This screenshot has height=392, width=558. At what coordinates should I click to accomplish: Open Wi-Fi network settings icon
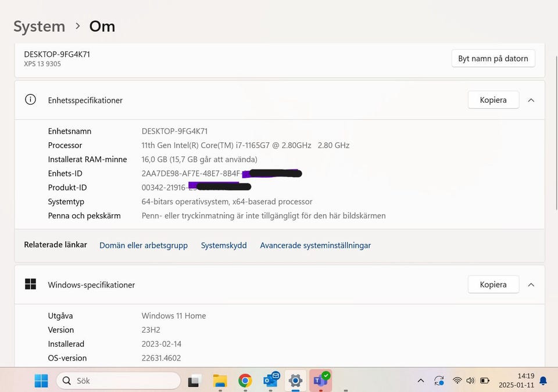(457, 380)
